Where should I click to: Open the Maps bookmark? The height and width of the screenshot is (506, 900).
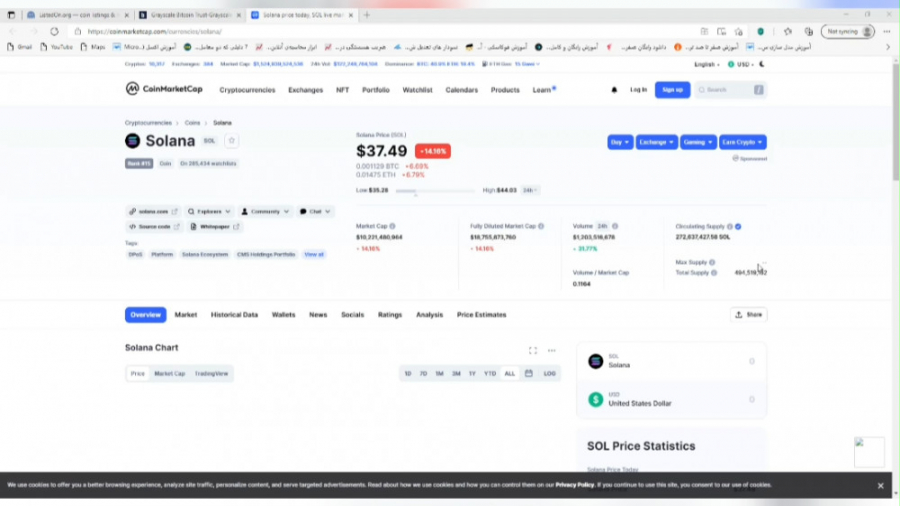(x=92, y=47)
